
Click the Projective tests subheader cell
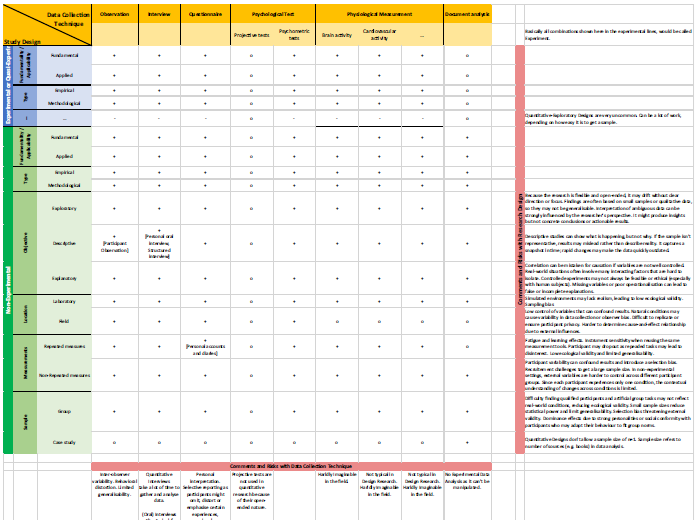pos(252,34)
